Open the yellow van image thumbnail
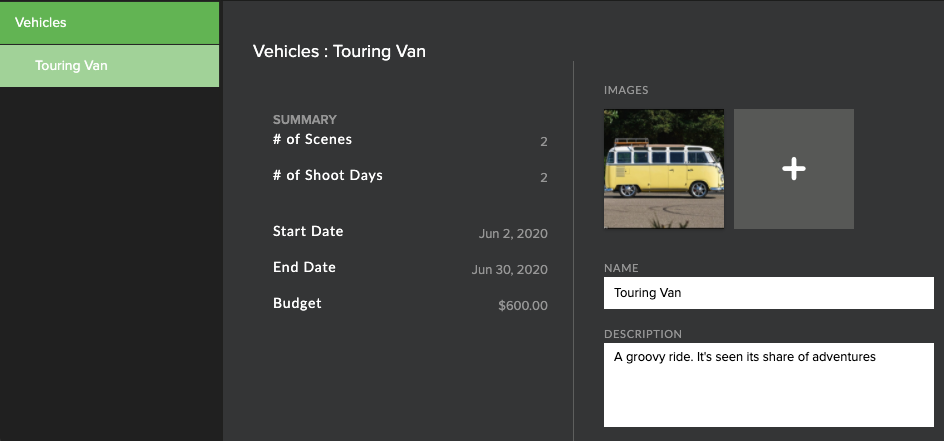The height and width of the screenshot is (441, 944). tap(664, 168)
